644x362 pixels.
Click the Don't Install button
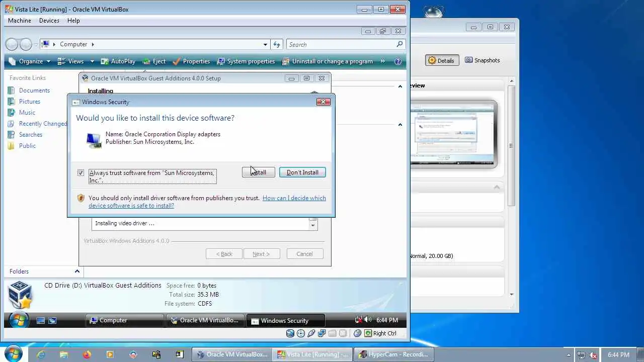[x=302, y=172]
